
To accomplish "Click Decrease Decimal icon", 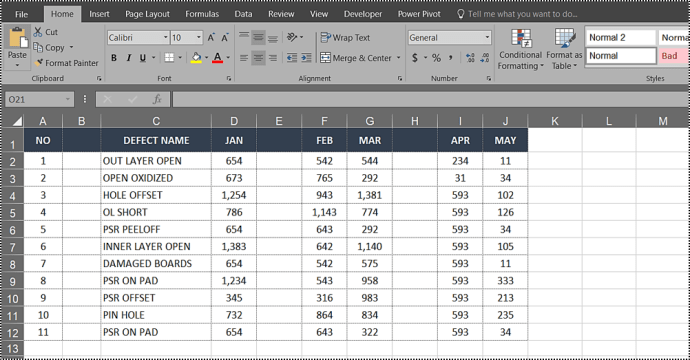I will tap(484, 58).
